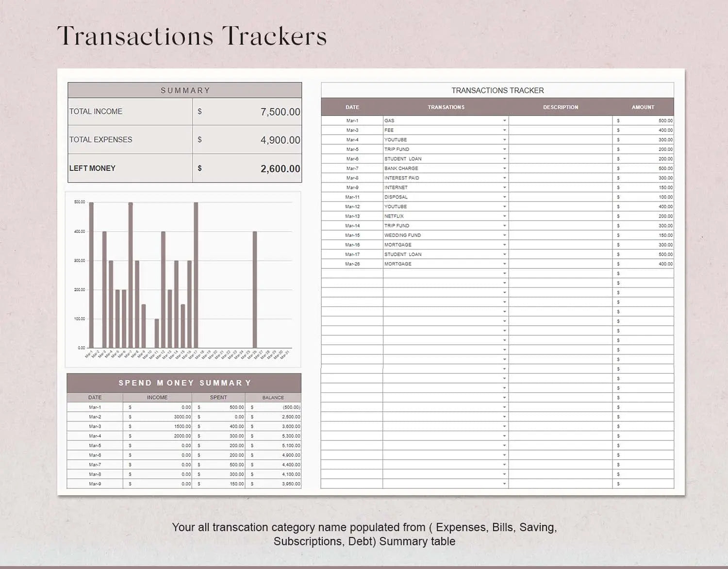Select the TOTAL INCOME label
728x569 pixels.
click(96, 112)
